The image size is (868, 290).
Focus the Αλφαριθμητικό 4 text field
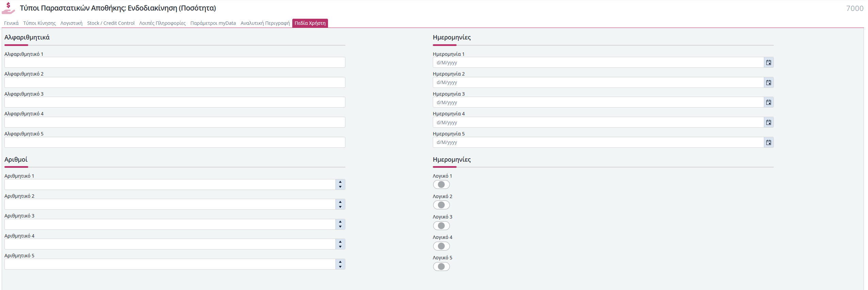coord(175,122)
